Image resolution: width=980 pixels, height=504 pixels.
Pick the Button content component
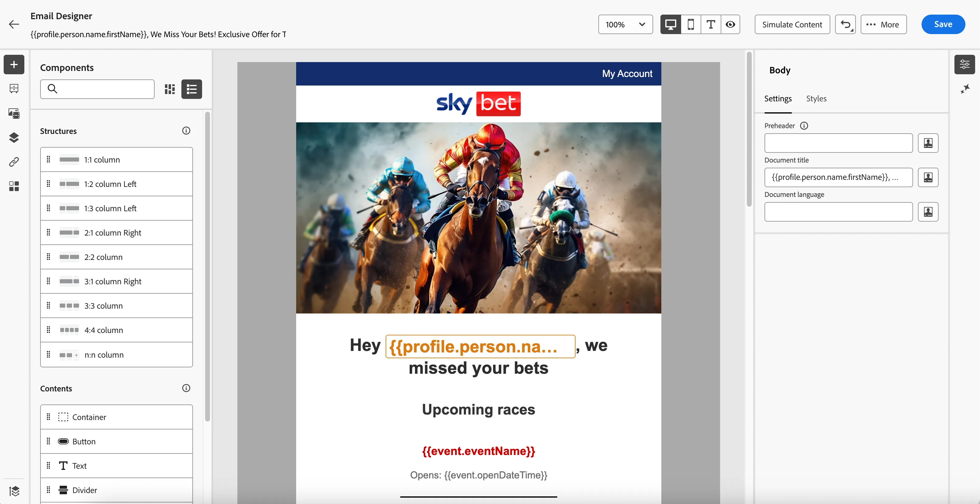[116, 442]
